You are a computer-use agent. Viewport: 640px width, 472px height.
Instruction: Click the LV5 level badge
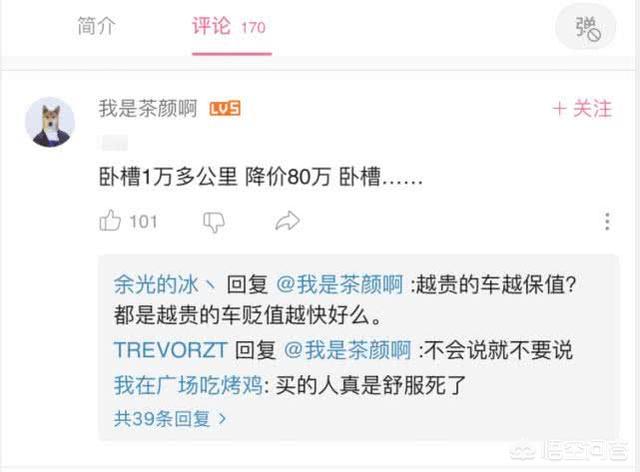pyautogui.click(x=224, y=109)
